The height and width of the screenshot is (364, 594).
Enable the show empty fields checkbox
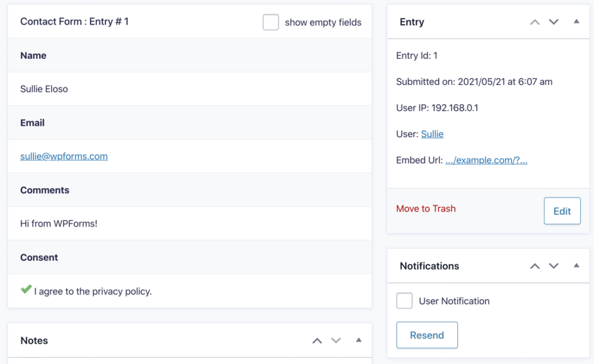coord(270,21)
